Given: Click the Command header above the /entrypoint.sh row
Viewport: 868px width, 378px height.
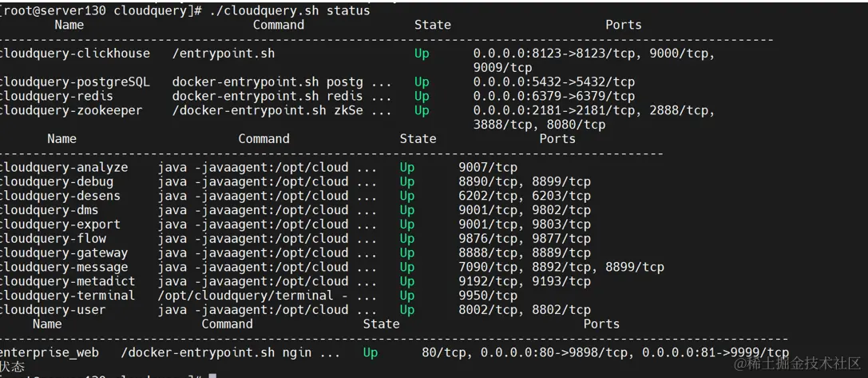Looking at the screenshot, I should tap(279, 25).
